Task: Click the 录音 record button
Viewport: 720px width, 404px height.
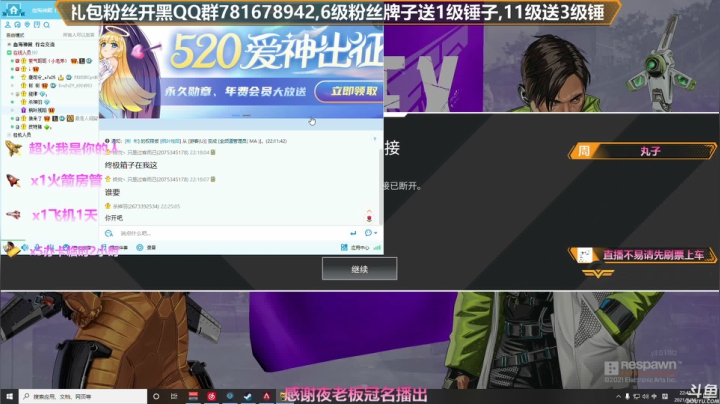Action: pos(147,247)
